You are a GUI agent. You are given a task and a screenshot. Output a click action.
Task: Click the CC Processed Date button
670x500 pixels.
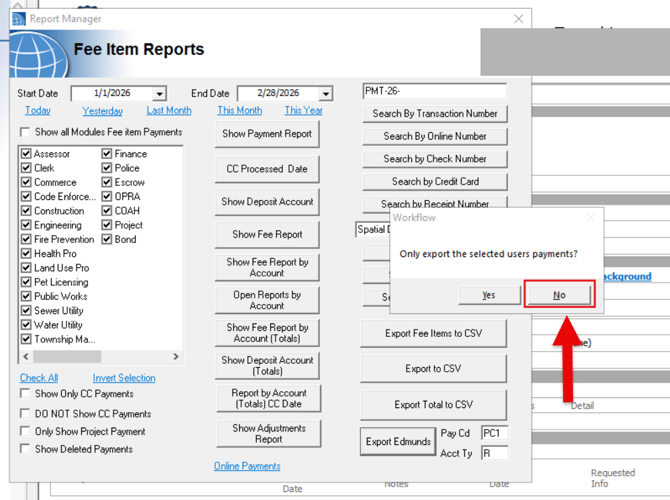[267, 169]
